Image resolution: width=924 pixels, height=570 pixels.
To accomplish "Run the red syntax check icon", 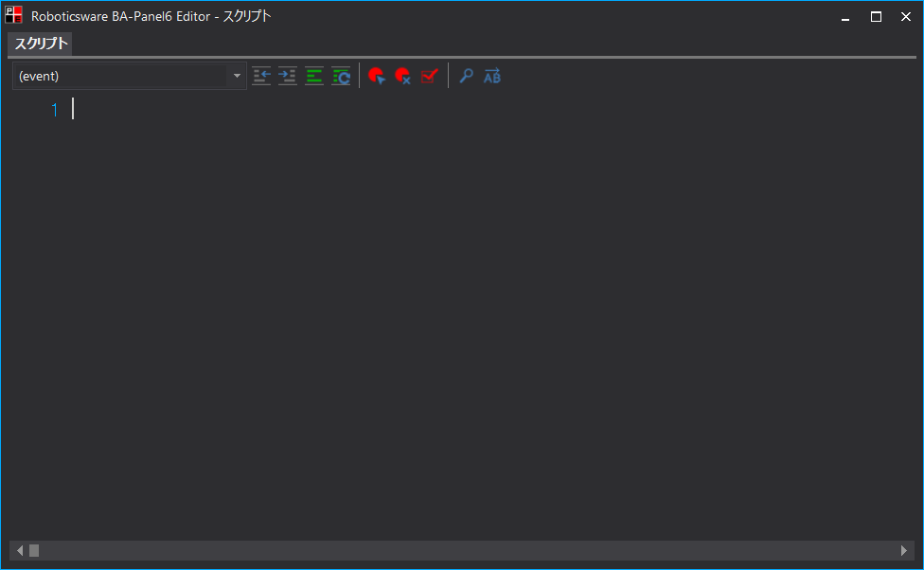I will coord(430,76).
